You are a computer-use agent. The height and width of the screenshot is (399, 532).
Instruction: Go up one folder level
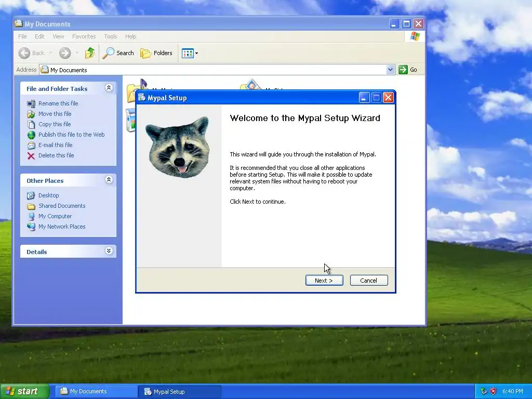[89, 53]
